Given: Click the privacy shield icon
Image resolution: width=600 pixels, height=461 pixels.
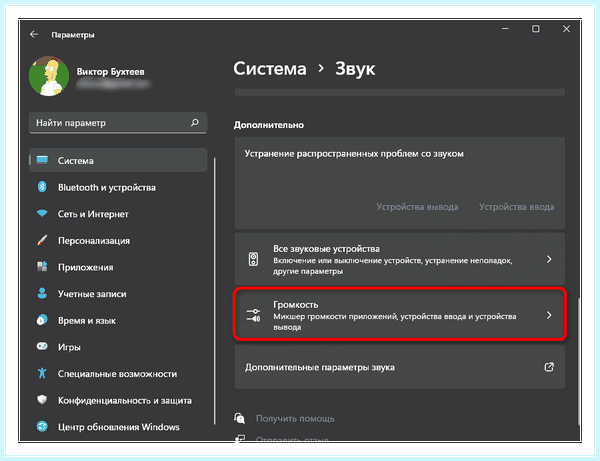Looking at the screenshot, I should tap(42, 399).
